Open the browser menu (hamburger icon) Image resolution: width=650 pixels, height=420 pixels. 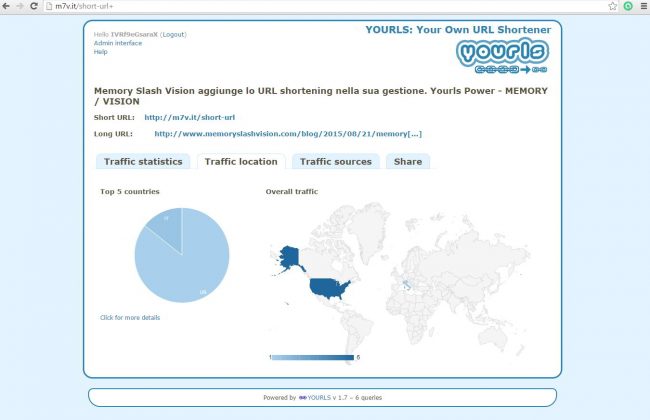pos(642,6)
